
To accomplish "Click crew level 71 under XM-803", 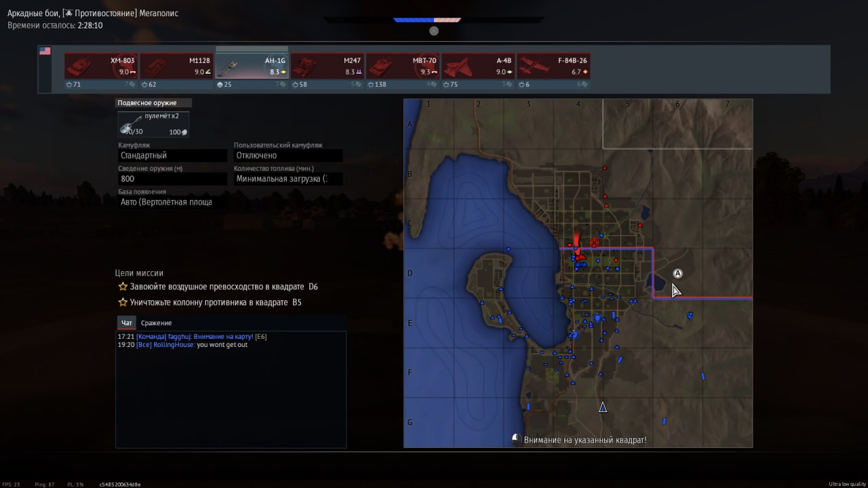I will click(74, 85).
